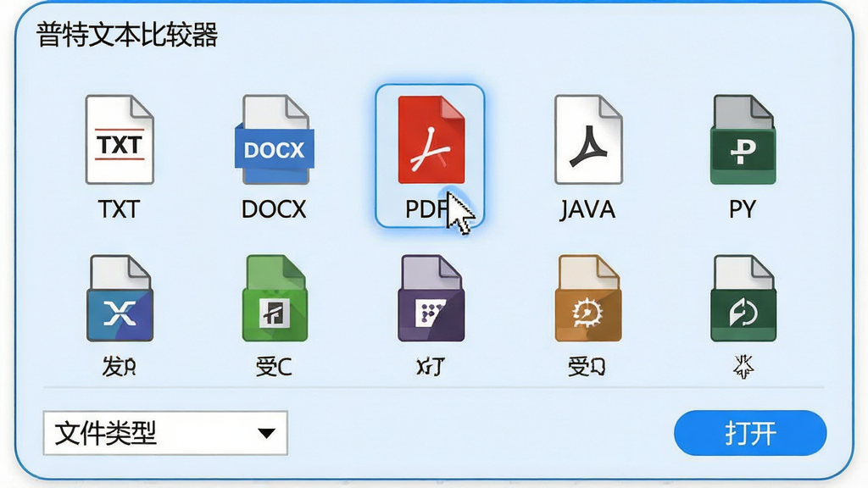
Task: Choose the green PY file icon
Action: point(743,140)
